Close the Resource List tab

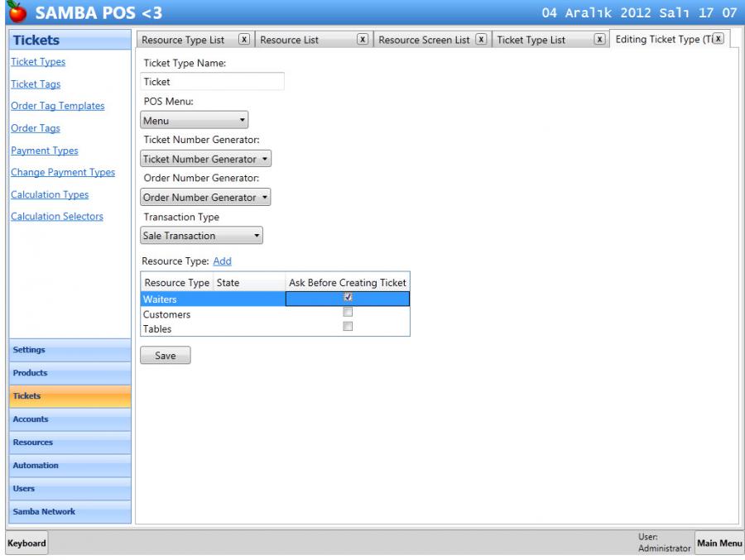(363, 40)
